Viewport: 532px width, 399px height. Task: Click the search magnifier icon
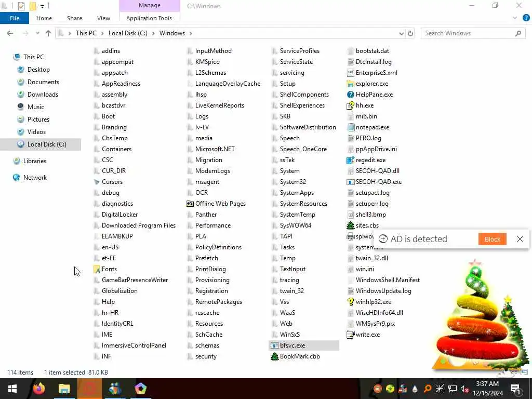pyautogui.click(x=518, y=33)
